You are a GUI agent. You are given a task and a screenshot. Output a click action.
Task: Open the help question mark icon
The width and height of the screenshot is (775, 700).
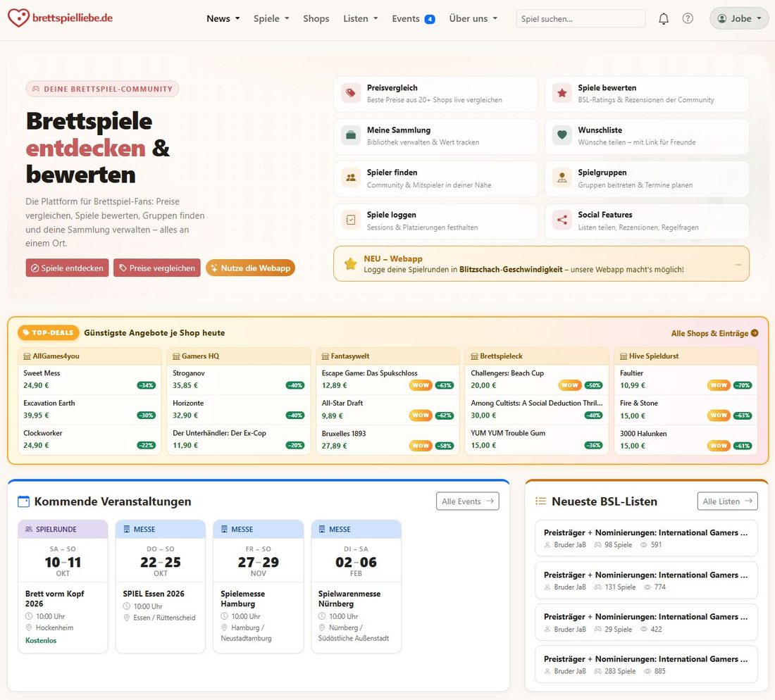(x=688, y=18)
